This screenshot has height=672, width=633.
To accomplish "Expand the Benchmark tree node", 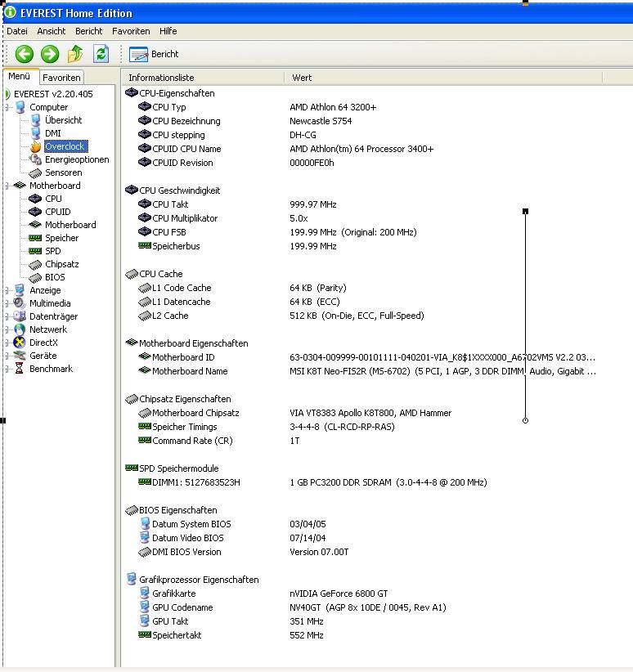I will tap(7, 369).
